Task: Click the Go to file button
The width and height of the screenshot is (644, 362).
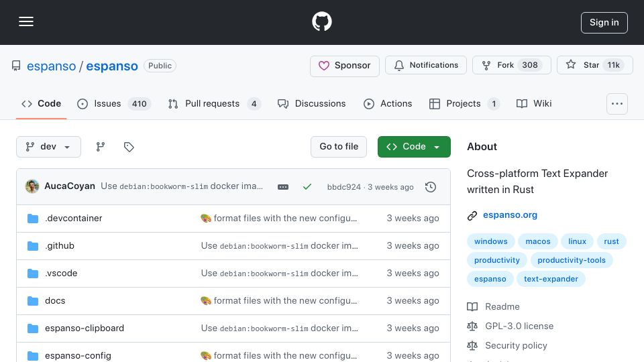Action: (339, 147)
